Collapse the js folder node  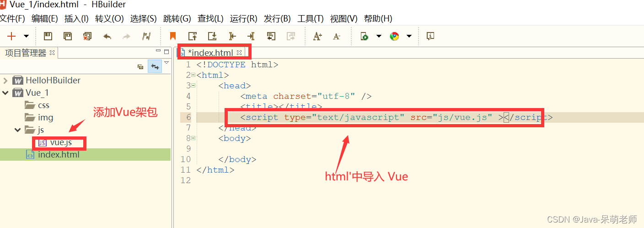point(17,130)
